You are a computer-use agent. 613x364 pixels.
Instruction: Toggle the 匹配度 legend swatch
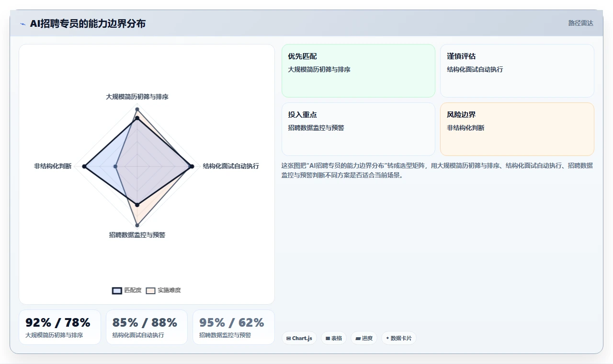click(x=117, y=290)
